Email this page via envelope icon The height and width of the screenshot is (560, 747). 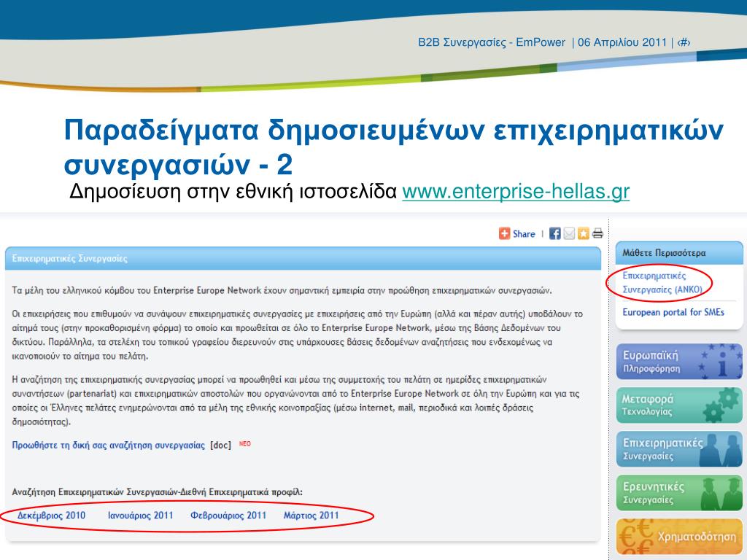click(x=569, y=233)
